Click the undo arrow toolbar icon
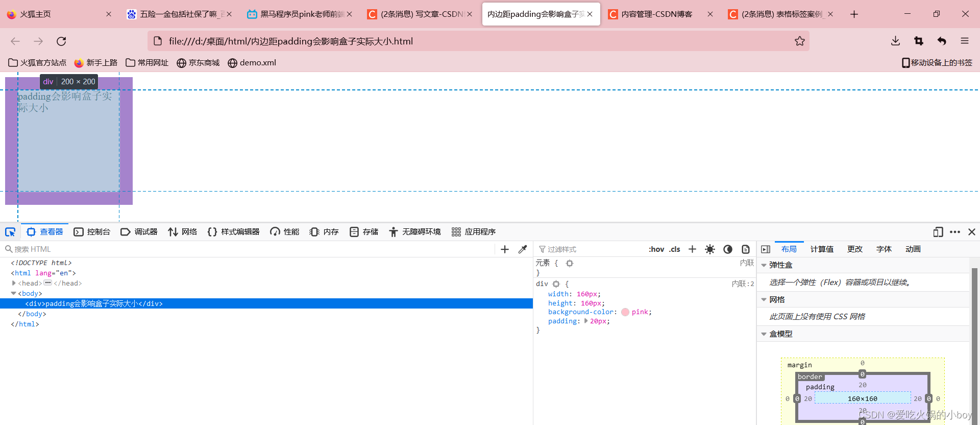 (942, 41)
